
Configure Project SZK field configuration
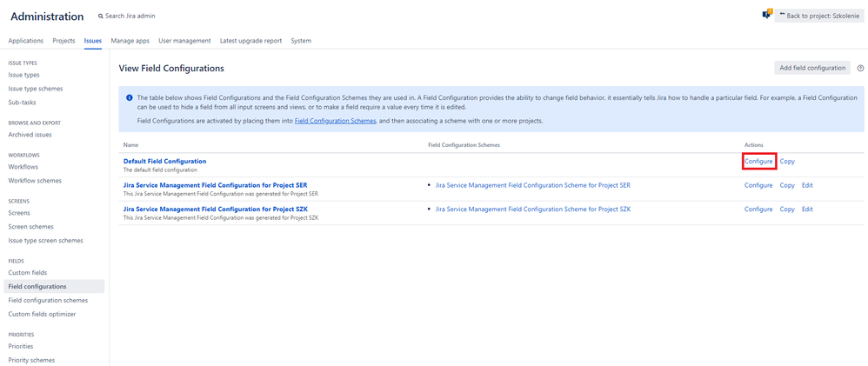pos(758,209)
